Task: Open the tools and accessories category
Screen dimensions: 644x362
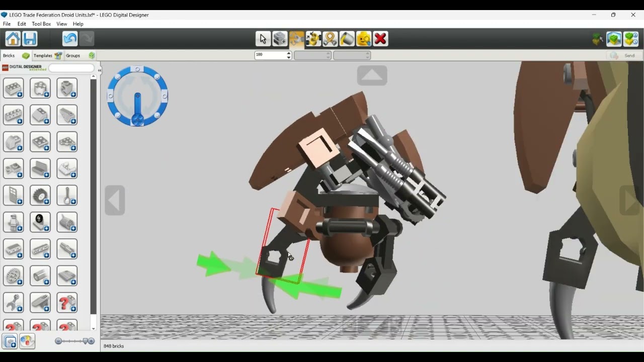Action: coord(67,195)
